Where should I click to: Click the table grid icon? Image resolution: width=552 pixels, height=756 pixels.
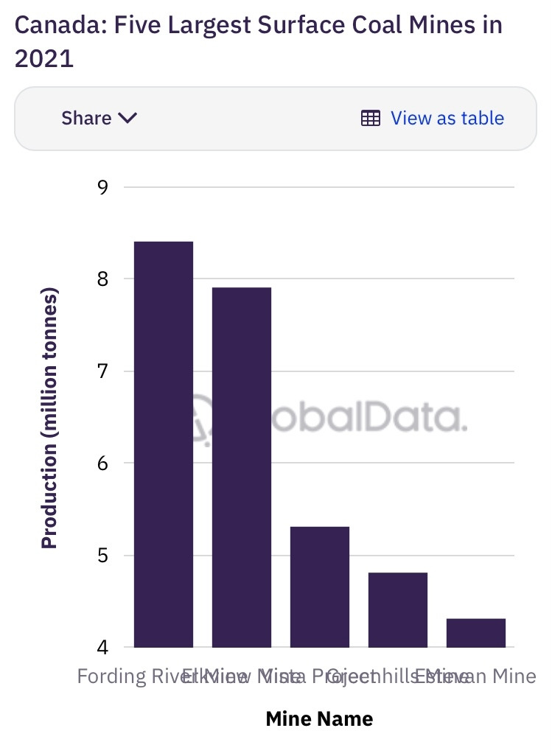coord(370,118)
